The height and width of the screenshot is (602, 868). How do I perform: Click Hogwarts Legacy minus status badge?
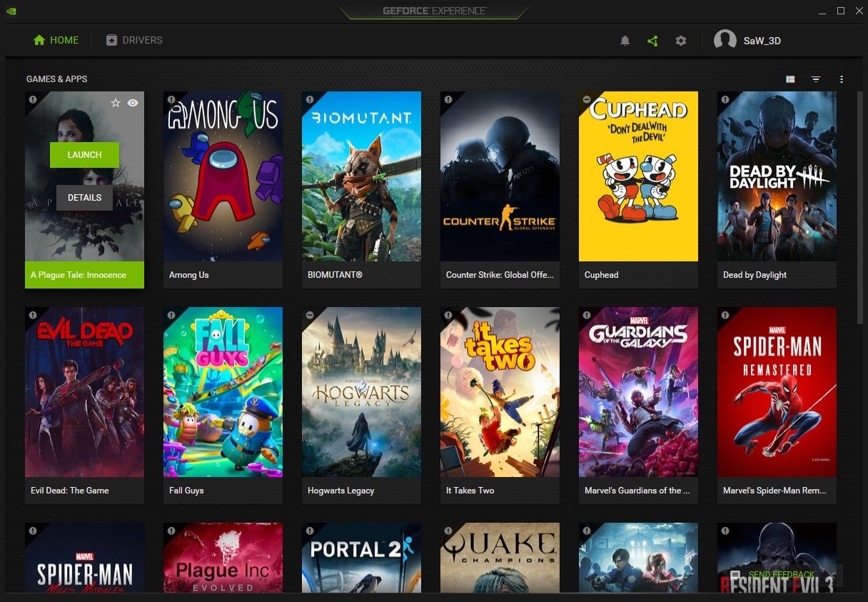coord(309,315)
